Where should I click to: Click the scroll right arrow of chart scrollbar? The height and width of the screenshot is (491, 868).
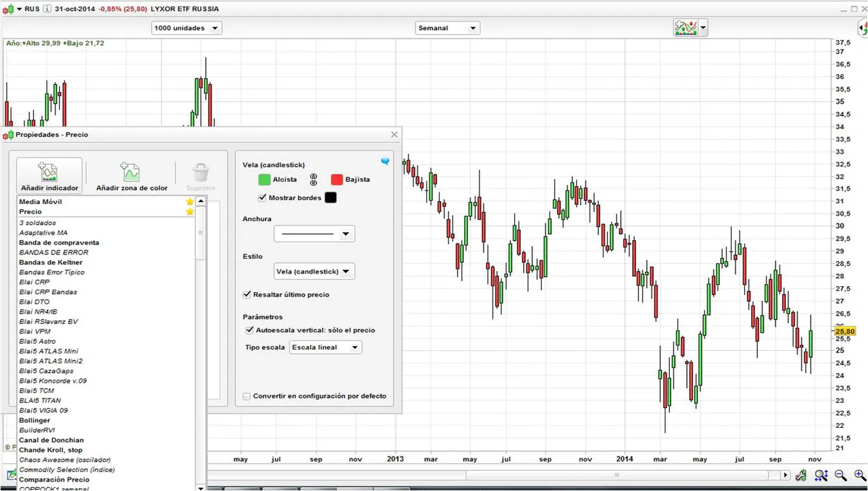tap(786, 475)
